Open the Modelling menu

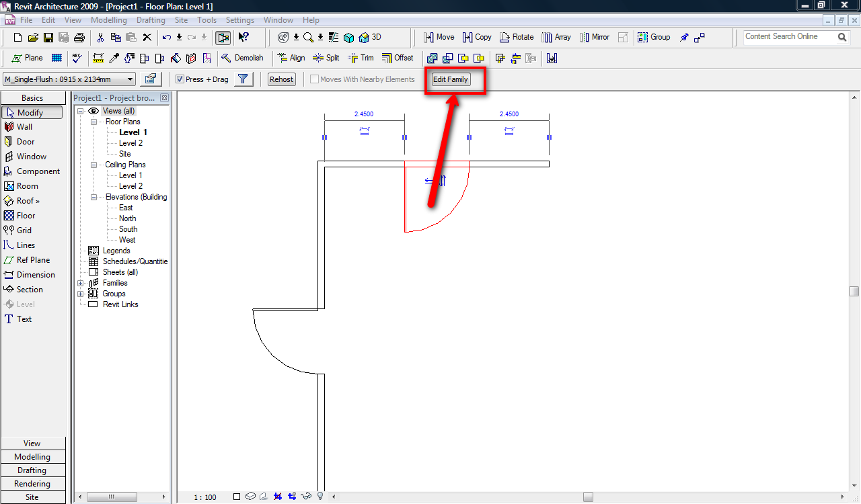click(108, 20)
